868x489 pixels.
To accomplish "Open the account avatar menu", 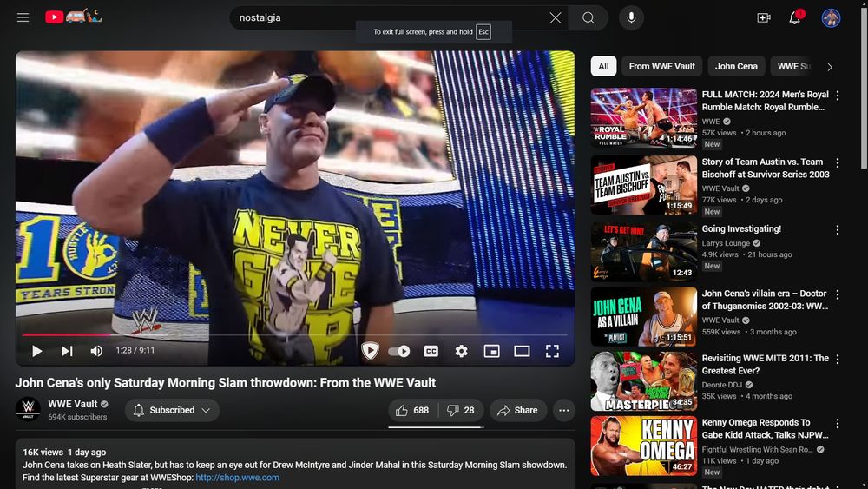I will pyautogui.click(x=831, y=17).
